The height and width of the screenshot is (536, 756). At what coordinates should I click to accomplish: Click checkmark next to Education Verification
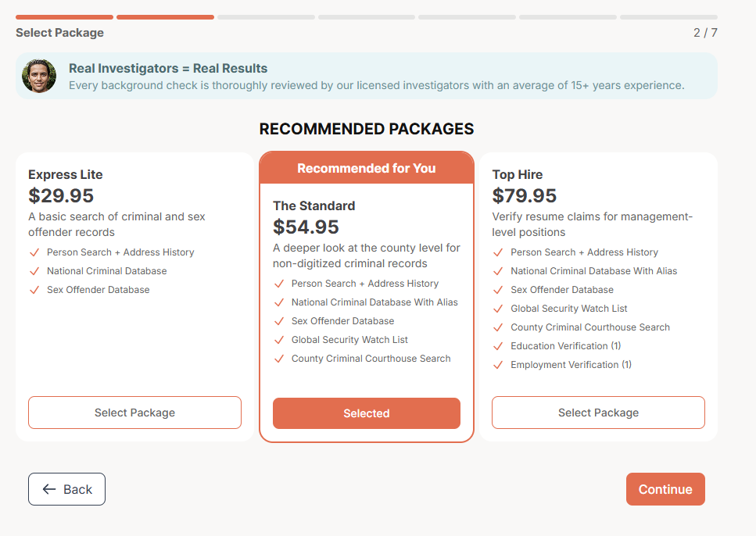[498, 346]
